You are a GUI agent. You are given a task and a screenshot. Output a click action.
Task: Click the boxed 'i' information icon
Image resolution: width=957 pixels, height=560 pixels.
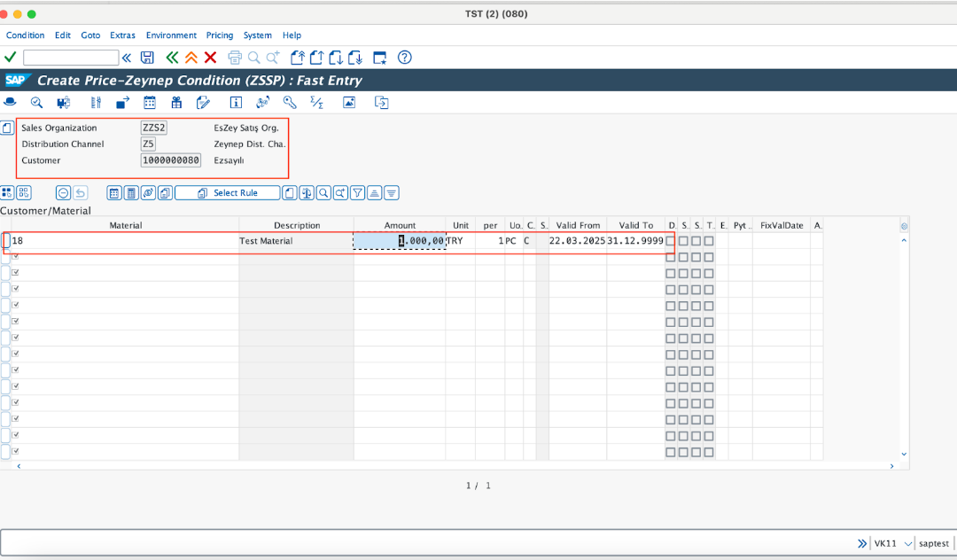pos(236,103)
